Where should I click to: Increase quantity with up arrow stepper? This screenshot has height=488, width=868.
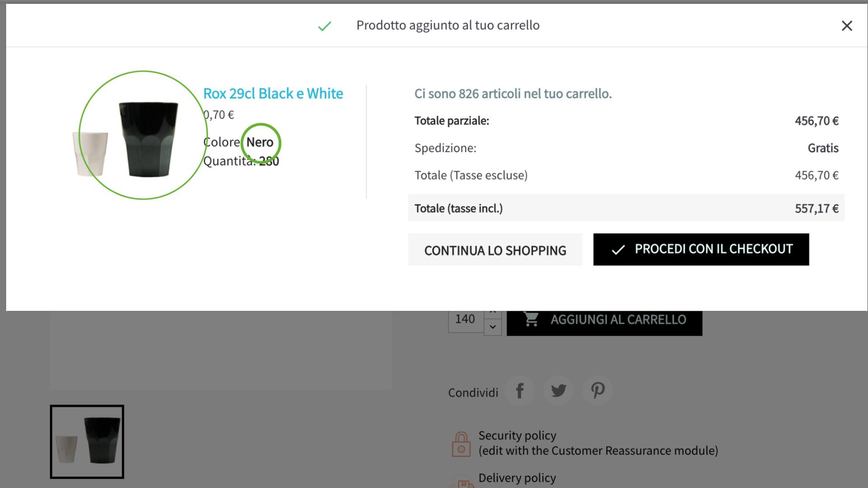493,314
